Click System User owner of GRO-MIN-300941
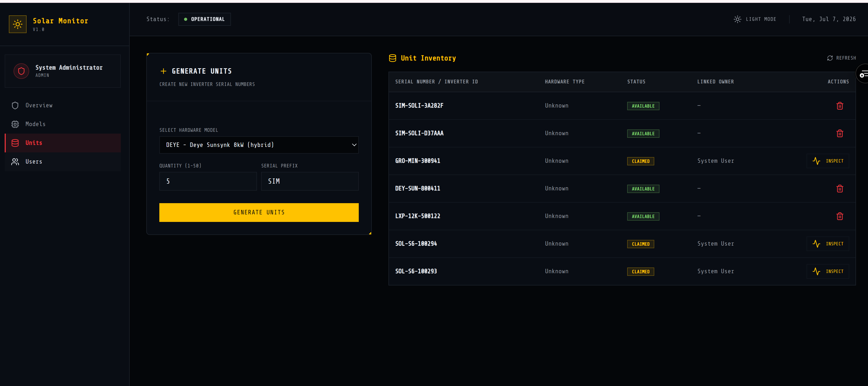Screen dimensions: 868x386 [x=715, y=161]
